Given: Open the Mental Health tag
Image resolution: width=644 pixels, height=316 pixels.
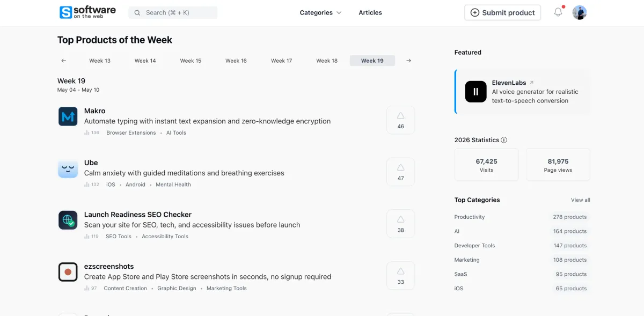Looking at the screenshot, I should (173, 185).
